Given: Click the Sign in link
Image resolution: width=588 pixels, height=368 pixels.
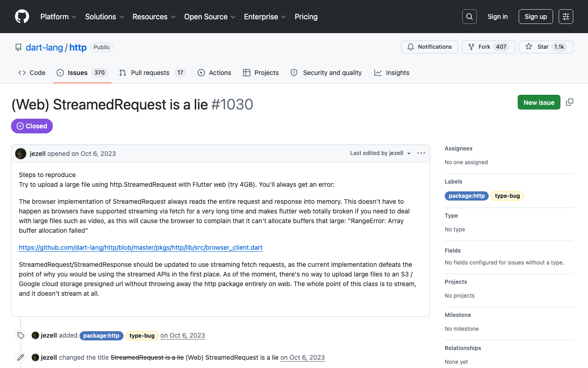Looking at the screenshot, I should pyautogui.click(x=498, y=17).
